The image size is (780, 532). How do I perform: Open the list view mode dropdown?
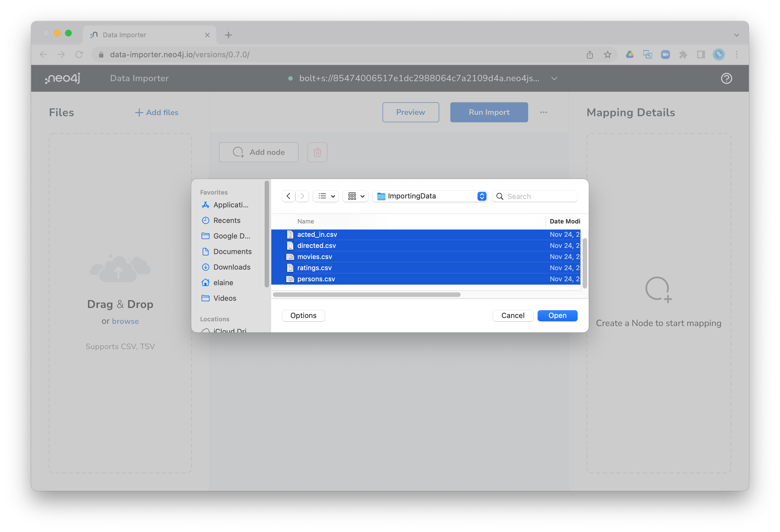tap(326, 196)
